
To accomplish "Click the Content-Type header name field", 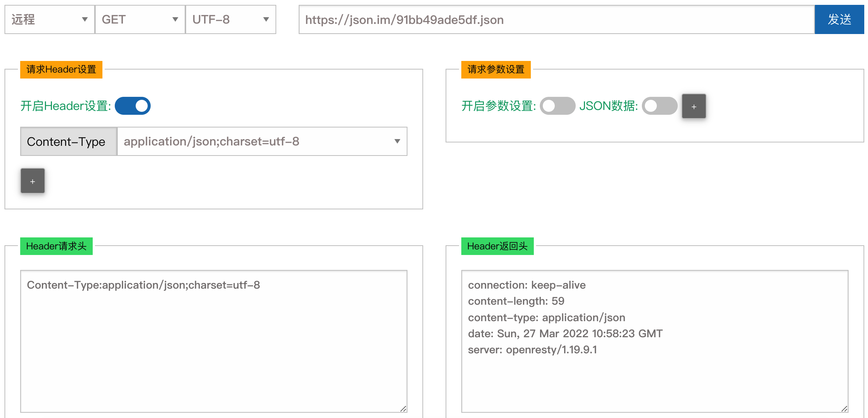I will pos(68,141).
